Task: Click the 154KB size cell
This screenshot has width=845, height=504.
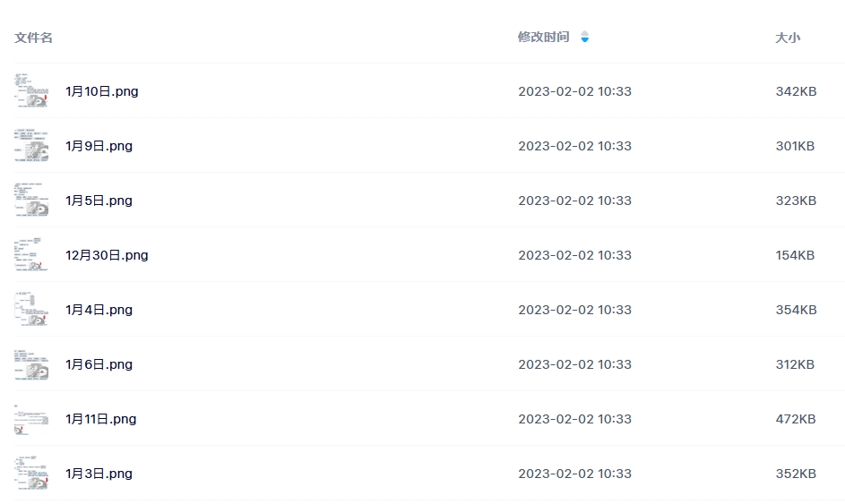Action: (x=795, y=255)
